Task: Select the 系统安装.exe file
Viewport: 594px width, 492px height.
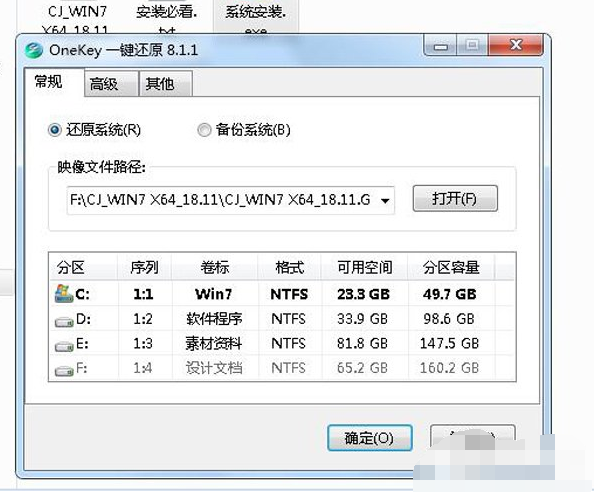Action: [256, 17]
